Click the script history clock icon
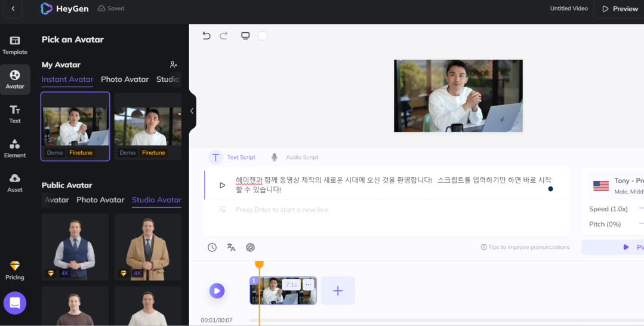Viewport: 644px width, 326px height. pyautogui.click(x=212, y=247)
